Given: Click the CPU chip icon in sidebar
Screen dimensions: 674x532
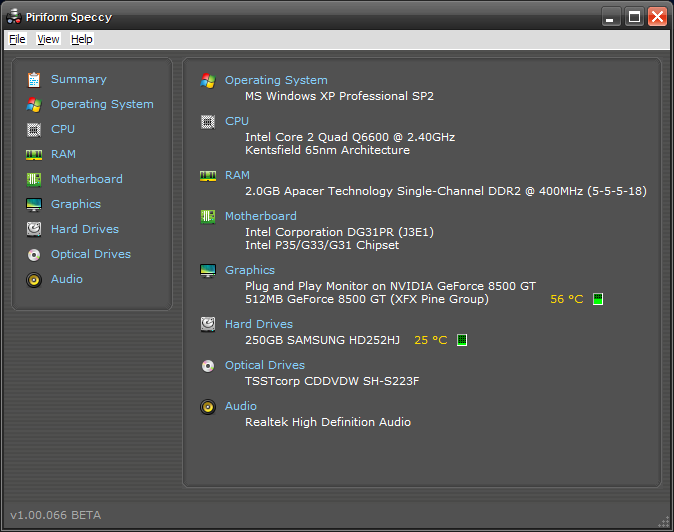Looking at the screenshot, I should pos(34,129).
